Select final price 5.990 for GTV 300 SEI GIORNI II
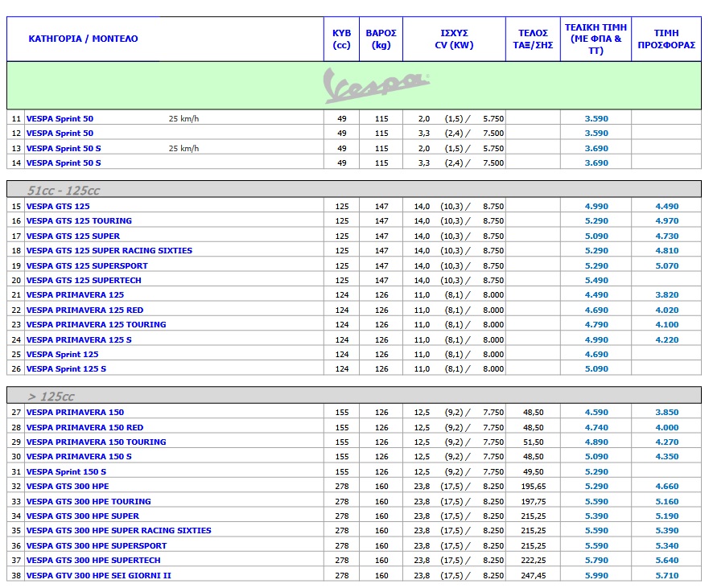This screenshot has width=709, height=588. pos(596,576)
